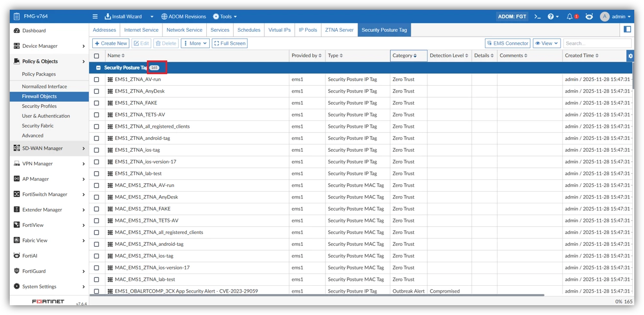Toggle the side panel layout icon

(627, 29)
